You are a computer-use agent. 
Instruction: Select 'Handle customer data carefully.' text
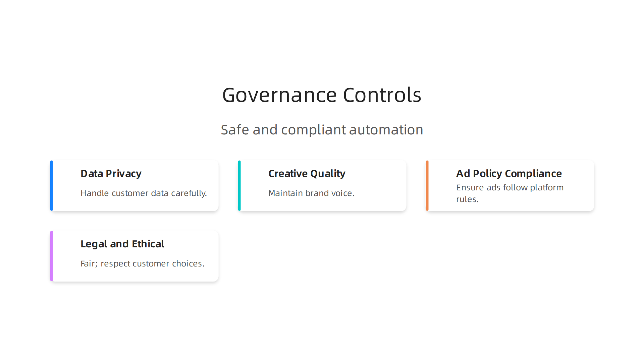tap(144, 193)
